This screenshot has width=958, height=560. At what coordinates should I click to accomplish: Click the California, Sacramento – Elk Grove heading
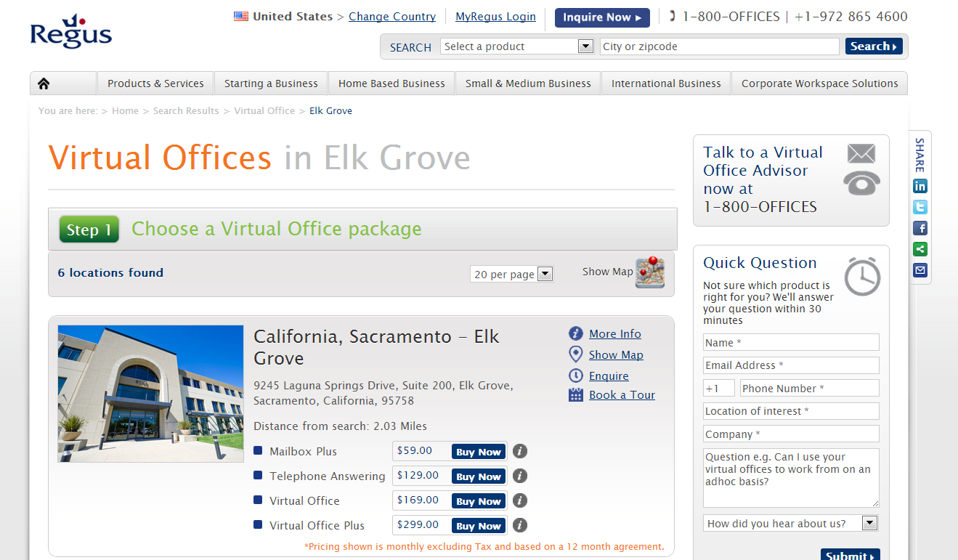[x=376, y=347]
